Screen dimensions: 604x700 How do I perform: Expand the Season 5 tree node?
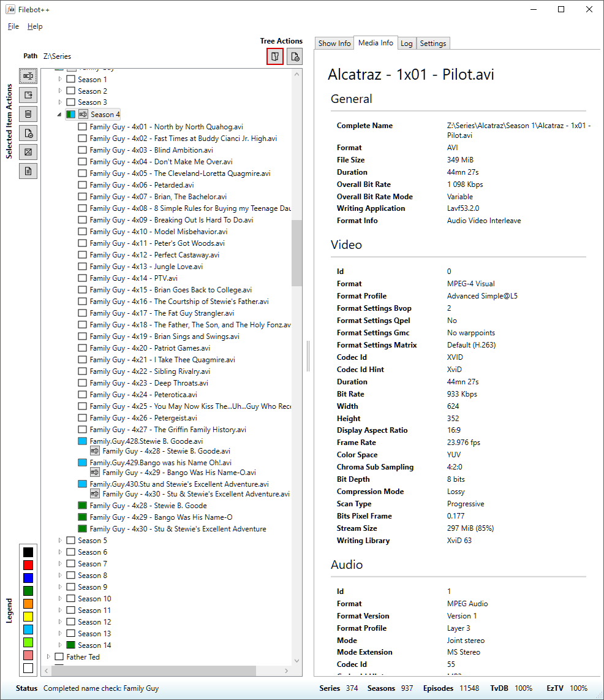60,541
